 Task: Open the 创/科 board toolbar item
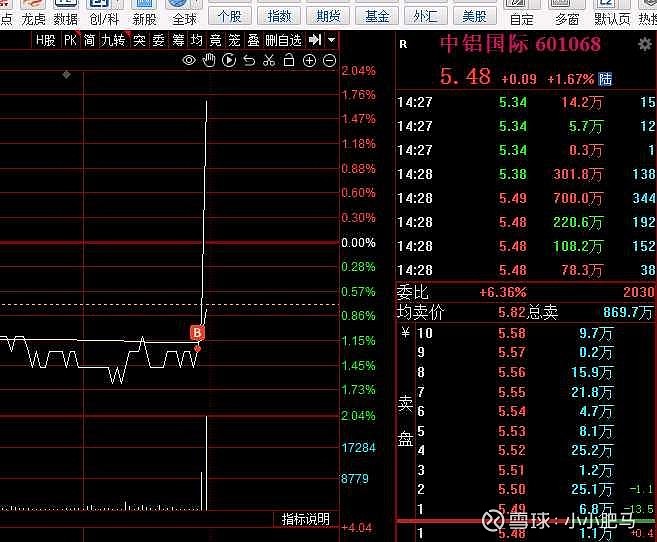click(x=104, y=13)
